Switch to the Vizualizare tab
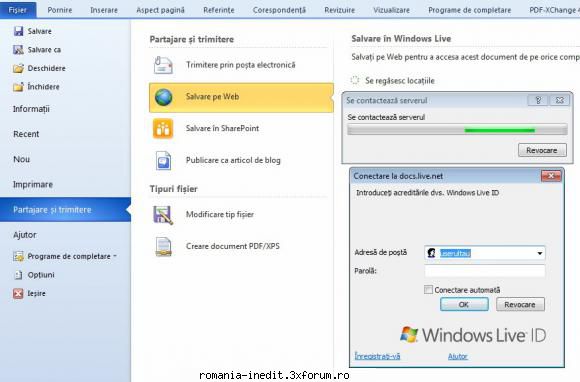This screenshot has height=382, width=580. 391,10
